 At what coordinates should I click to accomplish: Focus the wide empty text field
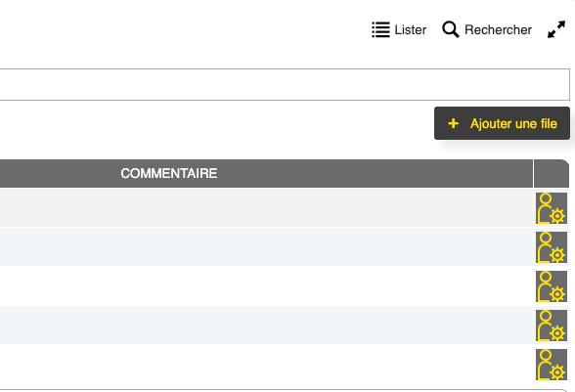[x=285, y=84]
